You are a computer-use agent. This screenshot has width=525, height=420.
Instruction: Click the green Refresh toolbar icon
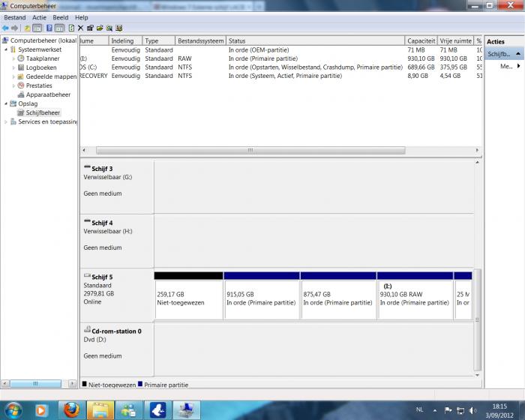[x=71, y=28]
